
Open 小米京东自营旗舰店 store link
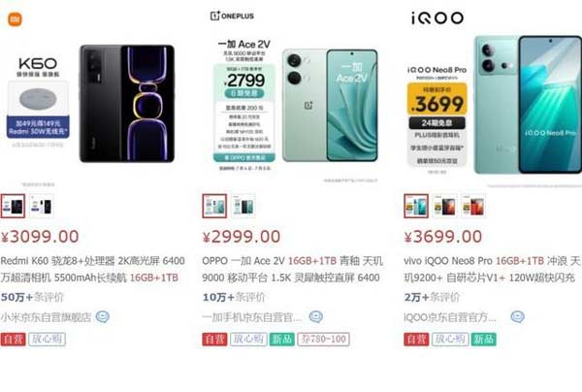46,317
